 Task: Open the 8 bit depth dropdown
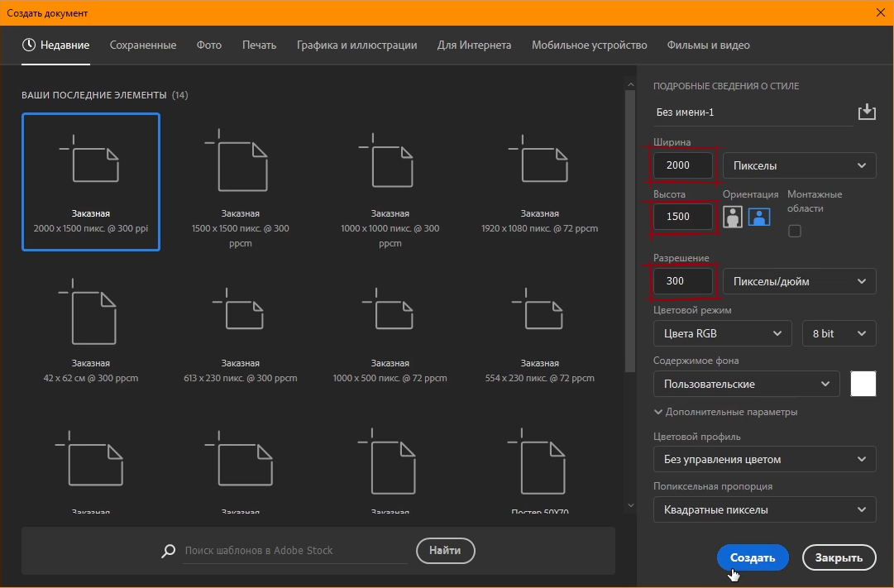pos(839,333)
